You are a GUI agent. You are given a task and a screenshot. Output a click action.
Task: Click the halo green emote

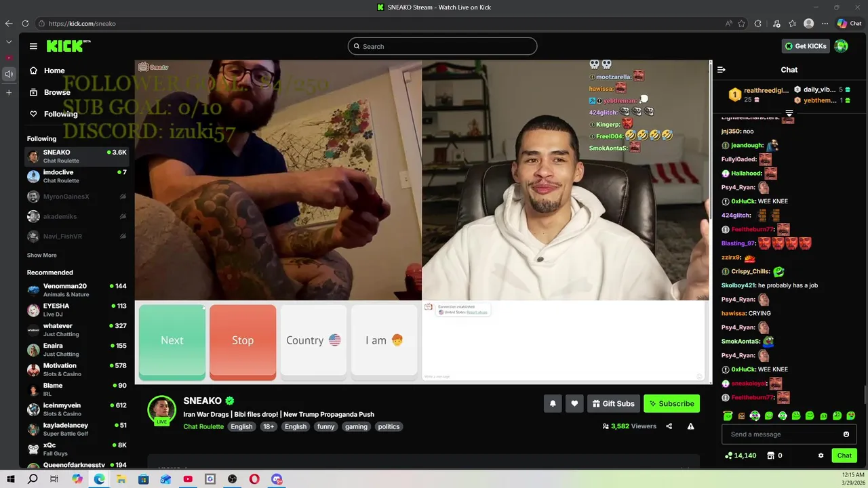[x=728, y=415]
